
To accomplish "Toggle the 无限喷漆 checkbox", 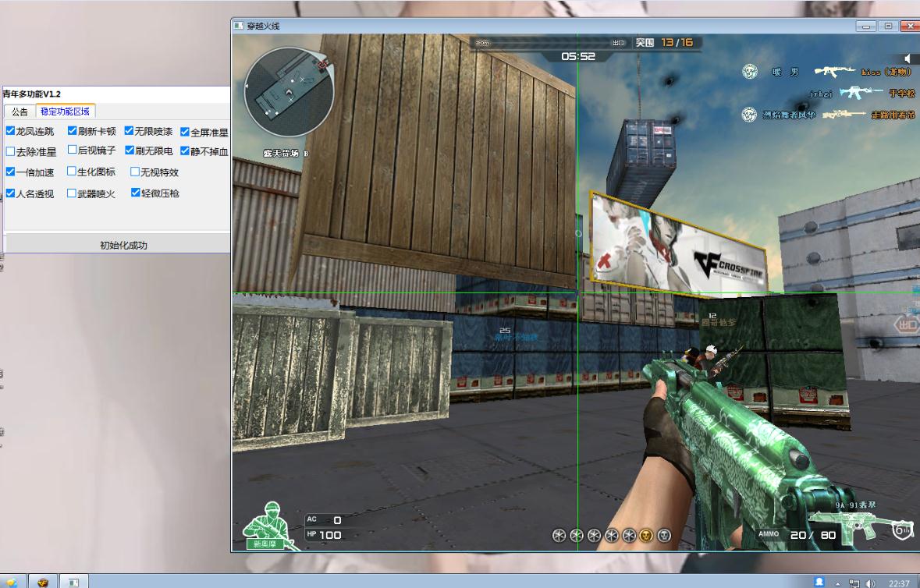I will pos(129,130).
